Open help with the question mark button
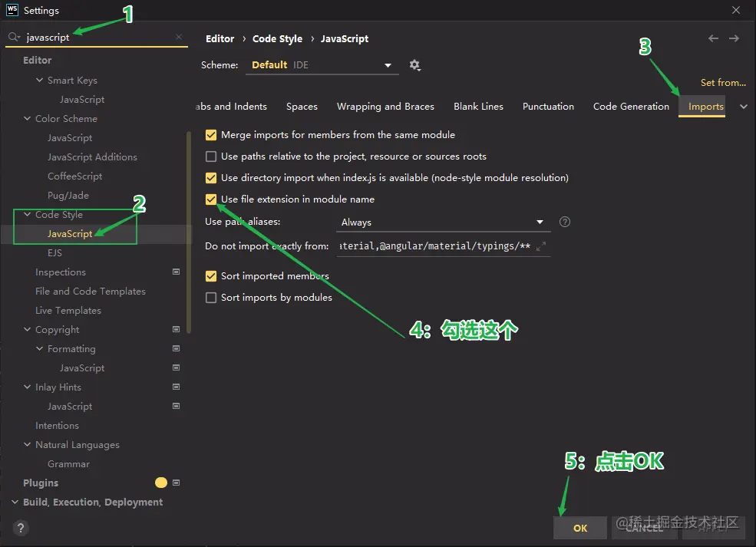 [21, 529]
